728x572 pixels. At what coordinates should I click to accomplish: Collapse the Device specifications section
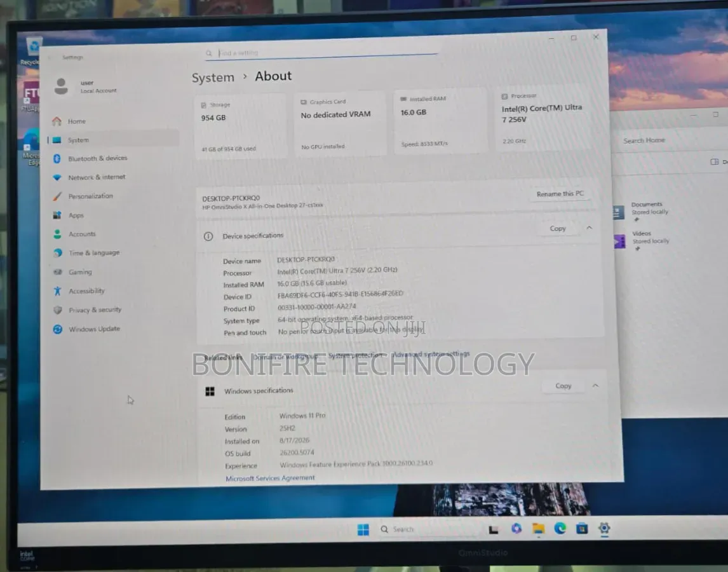click(589, 228)
